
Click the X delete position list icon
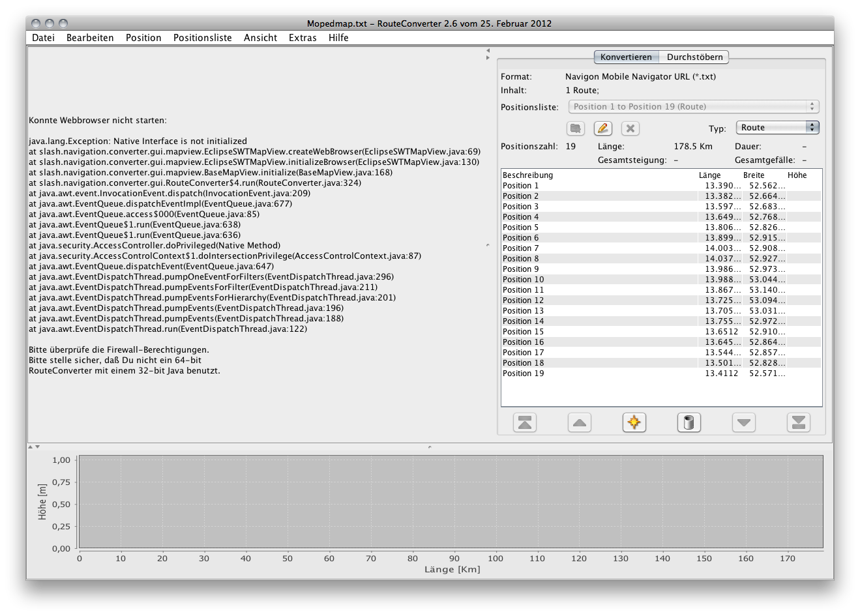click(x=630, y=128)
